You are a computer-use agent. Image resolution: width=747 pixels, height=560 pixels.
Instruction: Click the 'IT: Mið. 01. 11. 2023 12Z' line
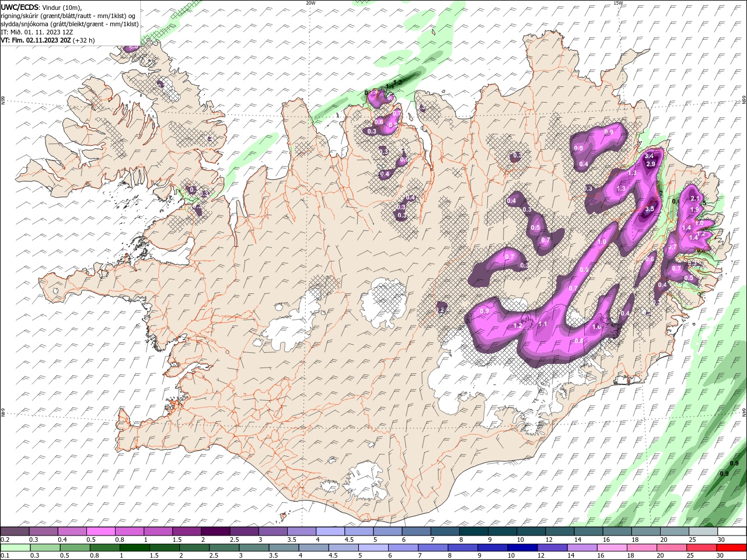pos(37,32)
